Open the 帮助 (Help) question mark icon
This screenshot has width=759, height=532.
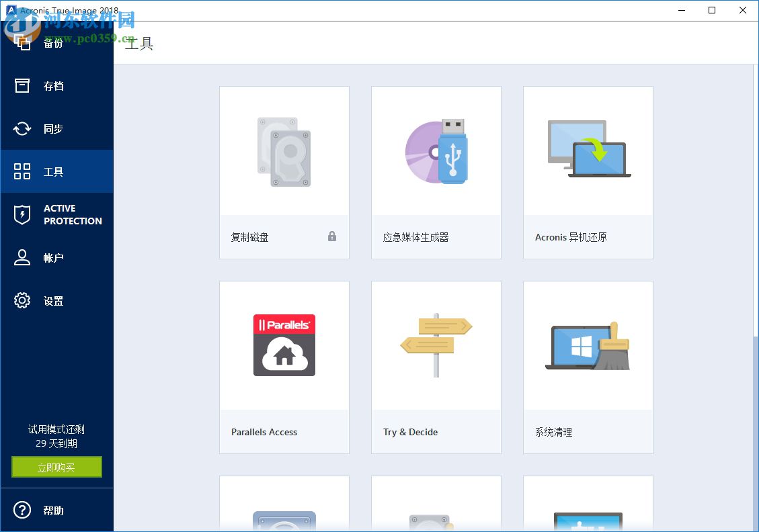pyautogui.click(x=21, y=511)
